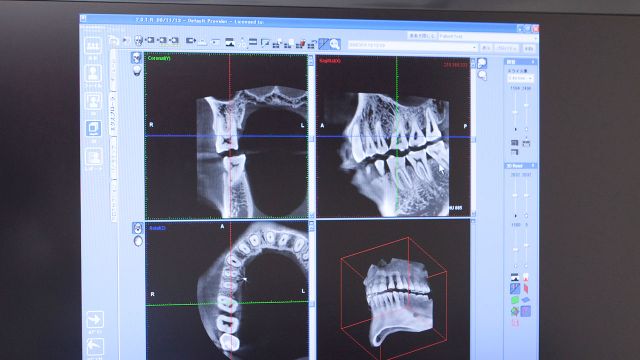The image size is (640, 360).
Task: Click the green plane icon in 3D panel
Action: coord(515,300)
